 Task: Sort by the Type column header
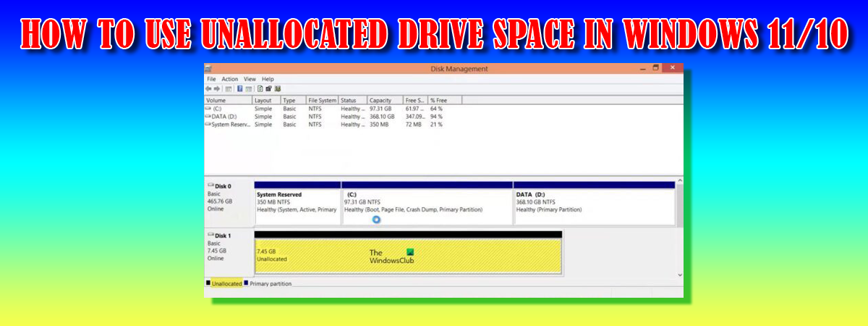(293, 100)
